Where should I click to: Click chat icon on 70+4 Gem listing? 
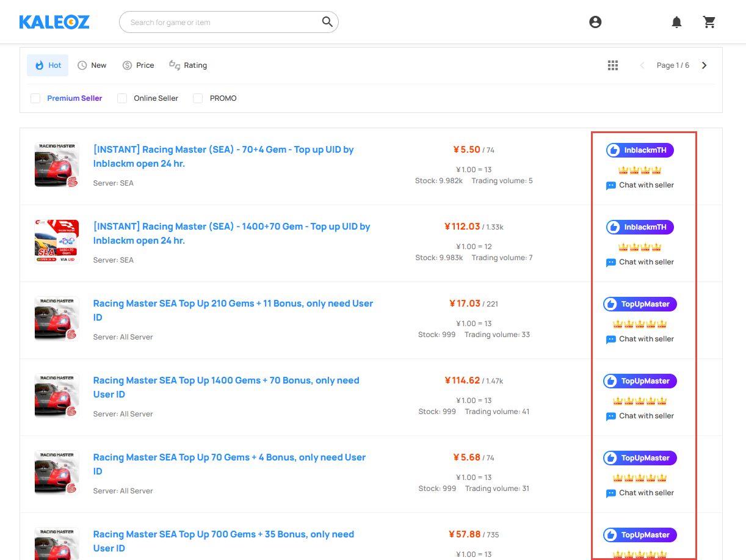point(610,186)
